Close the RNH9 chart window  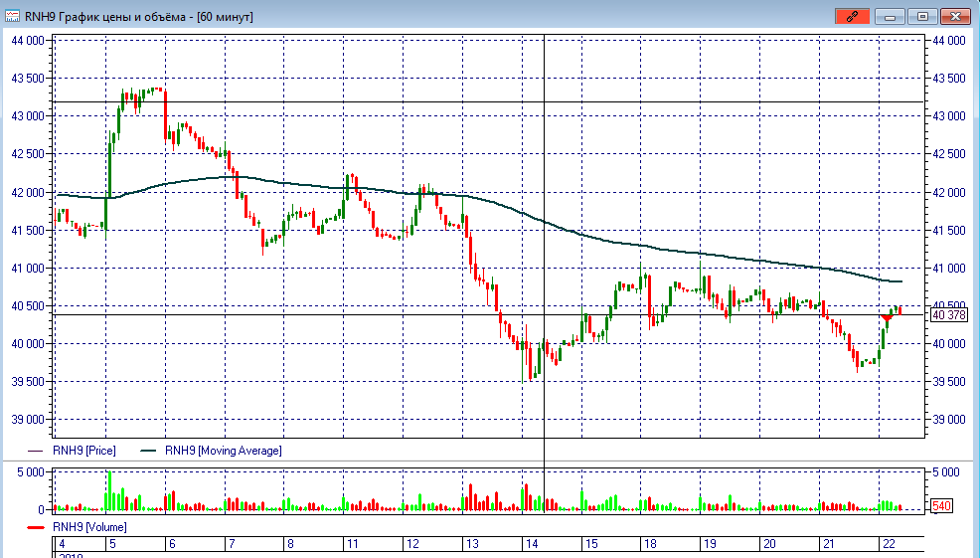tap(954, 16)
